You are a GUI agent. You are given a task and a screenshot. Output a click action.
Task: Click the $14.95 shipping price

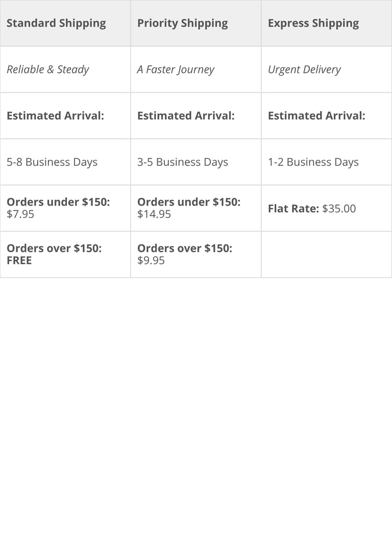click(154, 214)
